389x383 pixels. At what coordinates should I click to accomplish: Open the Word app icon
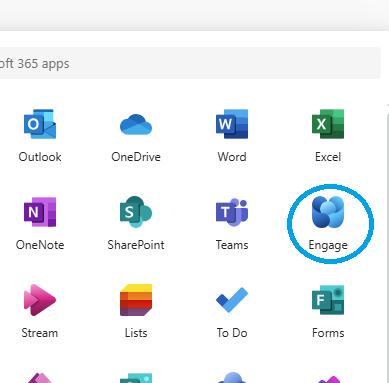click(x=232, y=124)
